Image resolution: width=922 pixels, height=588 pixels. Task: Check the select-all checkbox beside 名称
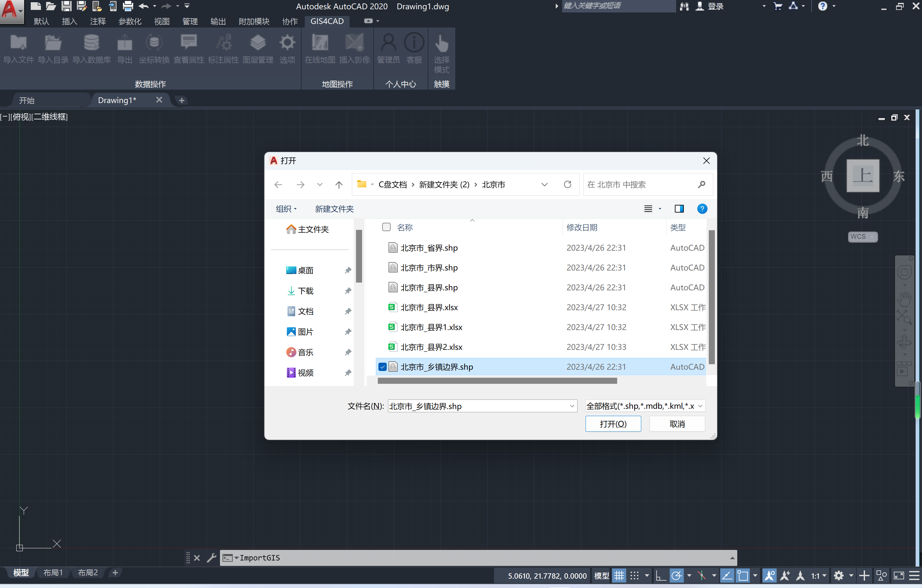386,227
